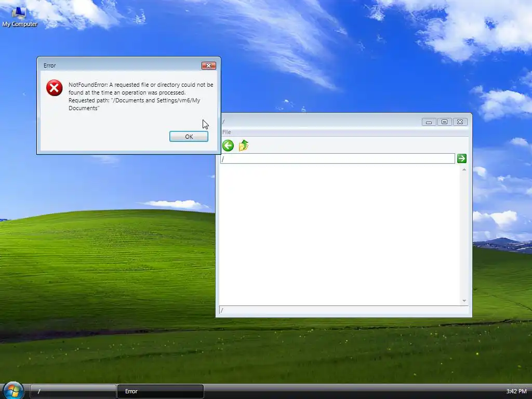Go up one folder level icon
This screenshot has height=399, width=532.
click(x=244, y=145)
